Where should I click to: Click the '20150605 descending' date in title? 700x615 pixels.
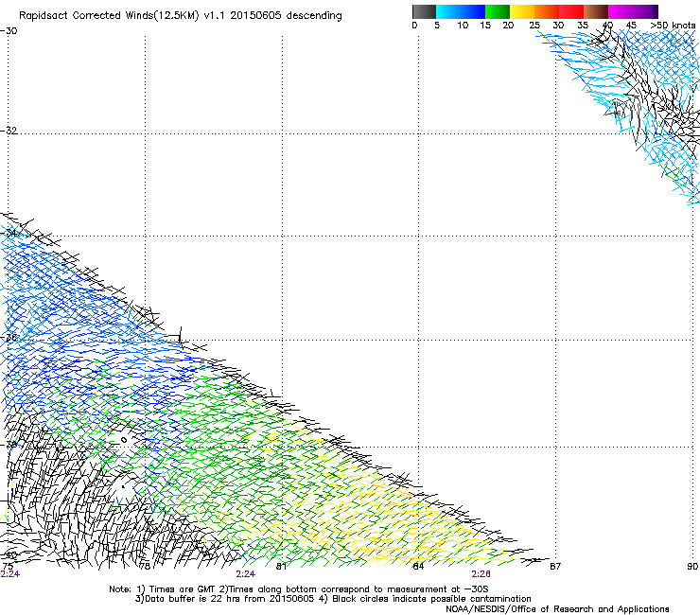[286, 16]
